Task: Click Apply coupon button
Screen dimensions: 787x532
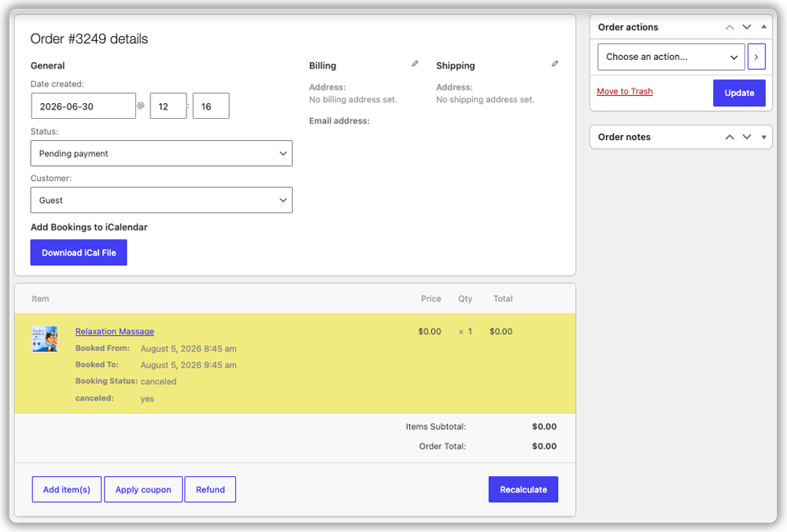Action: 143,490
